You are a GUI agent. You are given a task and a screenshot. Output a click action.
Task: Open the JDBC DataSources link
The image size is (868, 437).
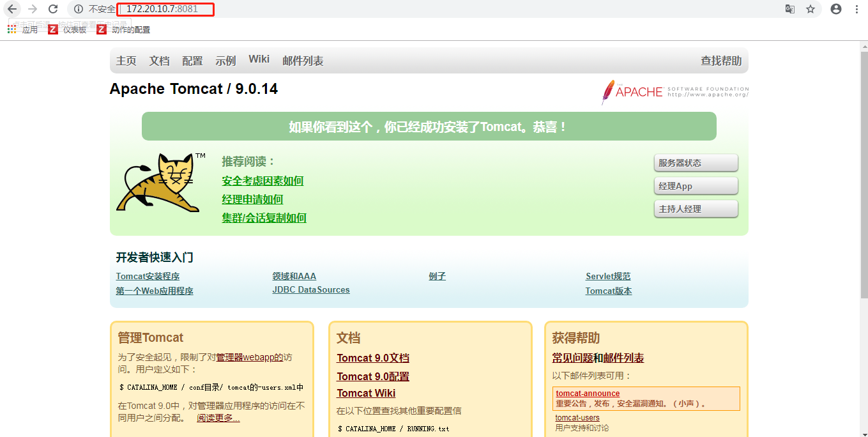[311, 290]
